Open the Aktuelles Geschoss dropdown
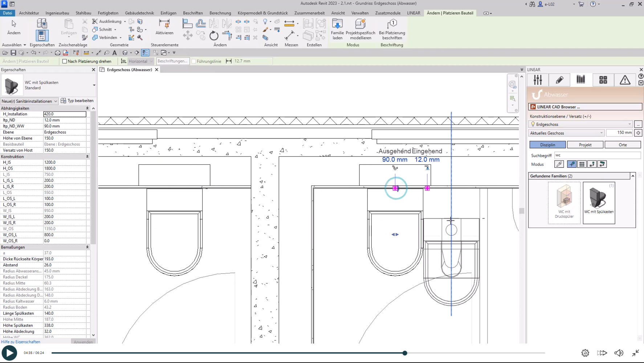Image resolution: width=644 pixels, height=363 pixels. point(566,133)
